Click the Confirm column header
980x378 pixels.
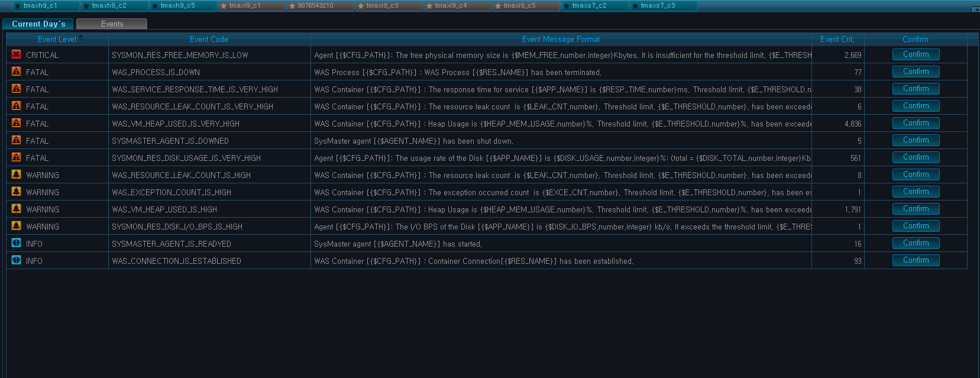coord(916,40)
